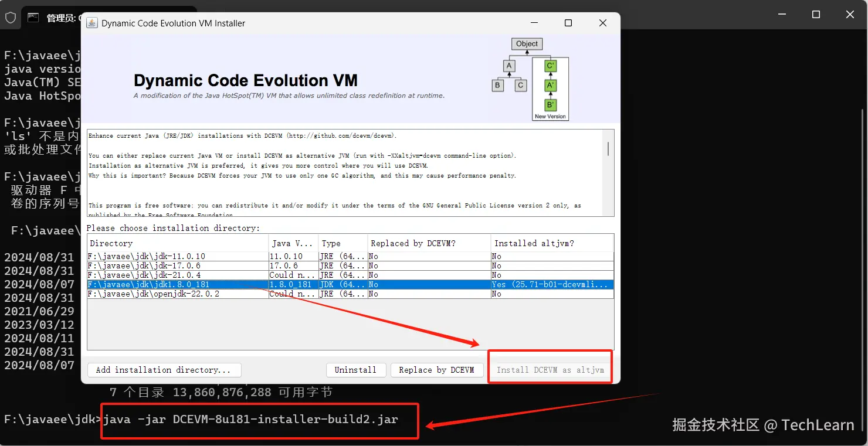Click the JDK (64... type cell
Screen dimensions: 868x446
coord(343,284)
